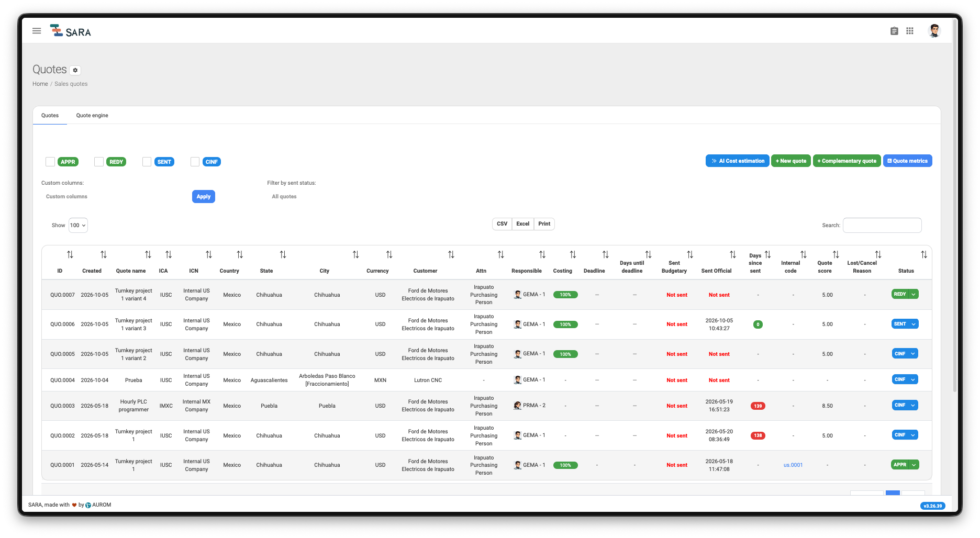Sort by the City column

tap(356, 254)
